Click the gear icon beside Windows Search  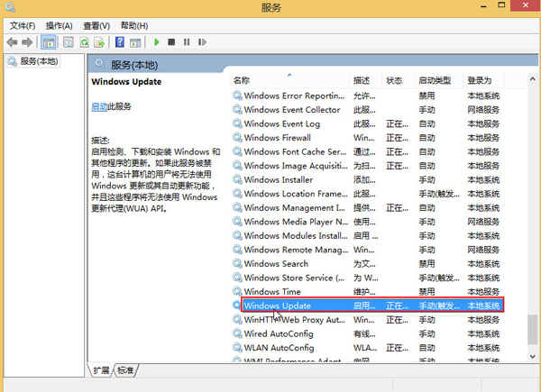coord(237,263)
